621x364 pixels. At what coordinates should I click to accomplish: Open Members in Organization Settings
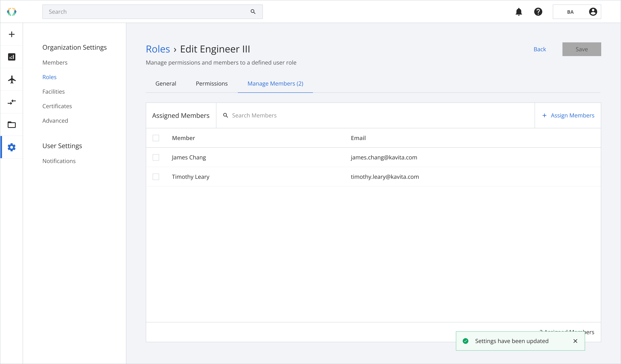55,63
